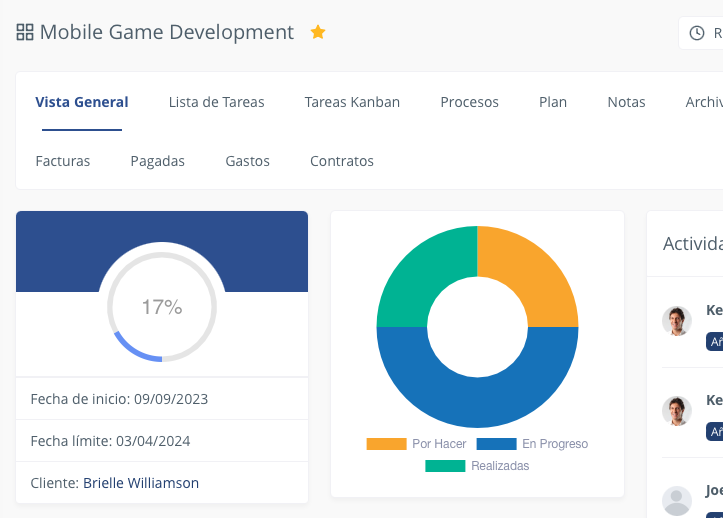The width and height of the screenshot is (723, 518).
Task: Click the clock icon button at top right
Action: point(699,33)
